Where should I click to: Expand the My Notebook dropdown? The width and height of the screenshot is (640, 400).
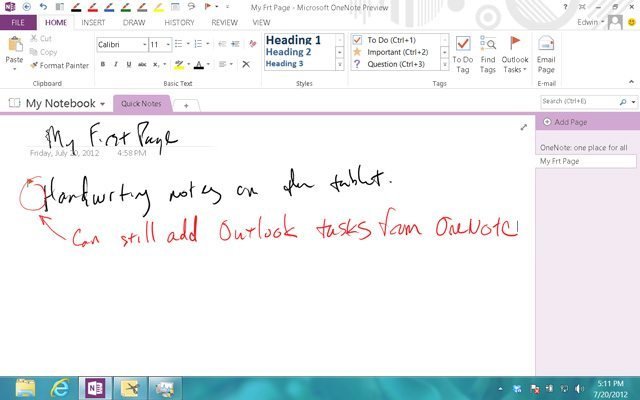click(x=102, y=104)
